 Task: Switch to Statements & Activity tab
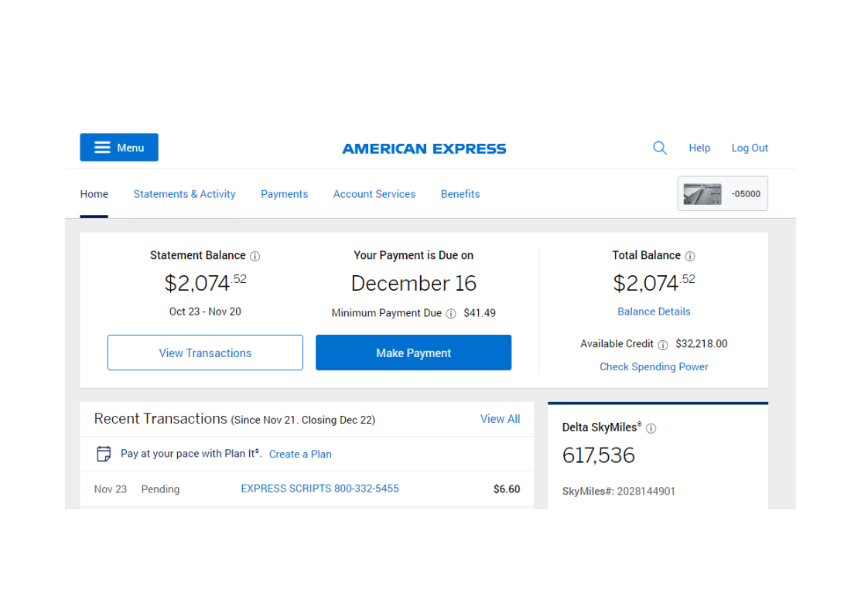pos(184,194)
